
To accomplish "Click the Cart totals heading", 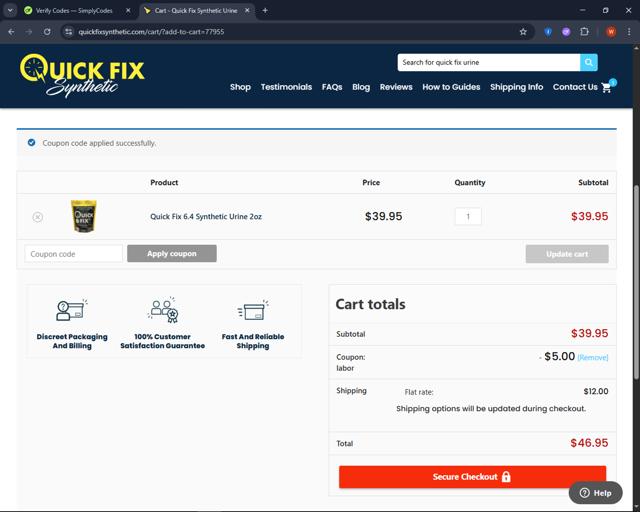I will [x=370, y=304].
